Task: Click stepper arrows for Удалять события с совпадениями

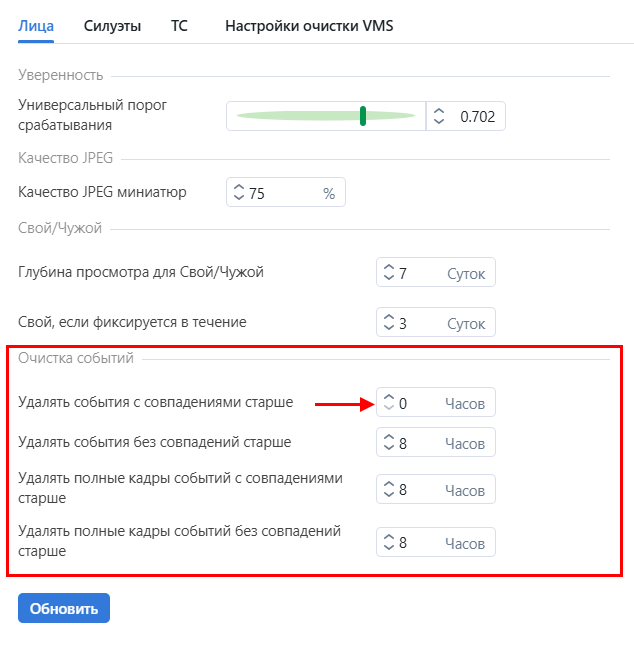Action: tap(388, 404)
